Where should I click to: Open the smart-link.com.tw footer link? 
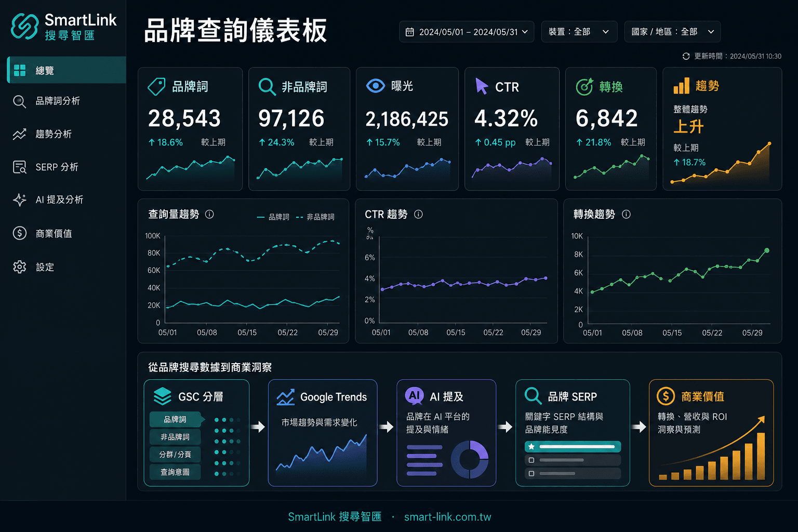tap(448, 517)
